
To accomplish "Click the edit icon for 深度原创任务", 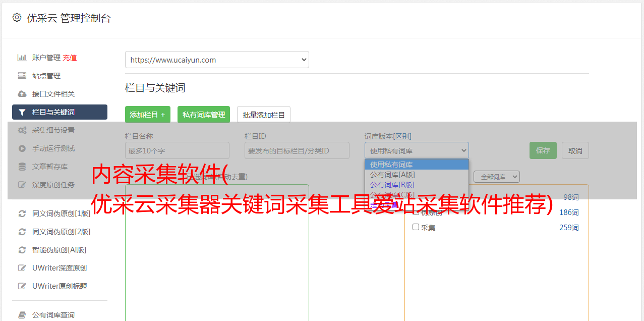I will tap(22, 185).
